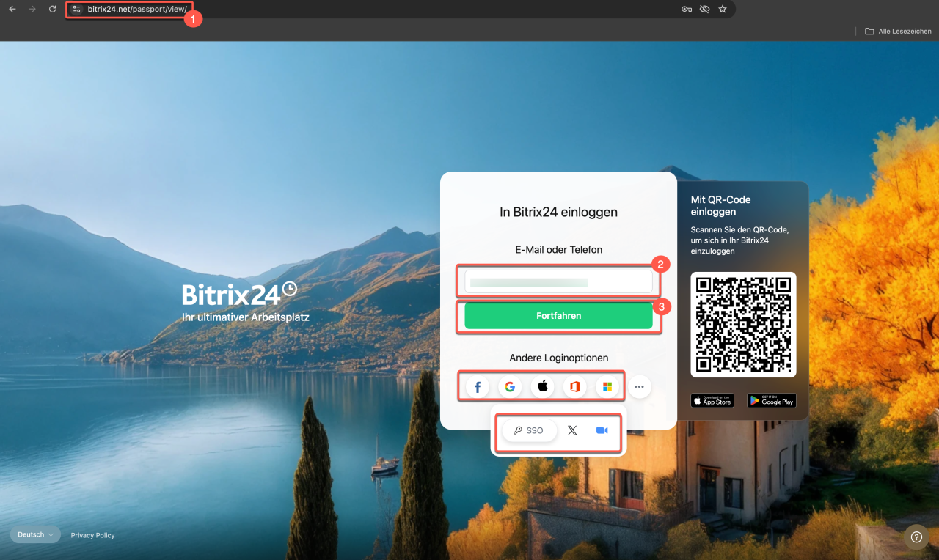This screenshot has width=939, height=560.
Task: Toggle more login options ellipsis
Action: coord(640,386)
